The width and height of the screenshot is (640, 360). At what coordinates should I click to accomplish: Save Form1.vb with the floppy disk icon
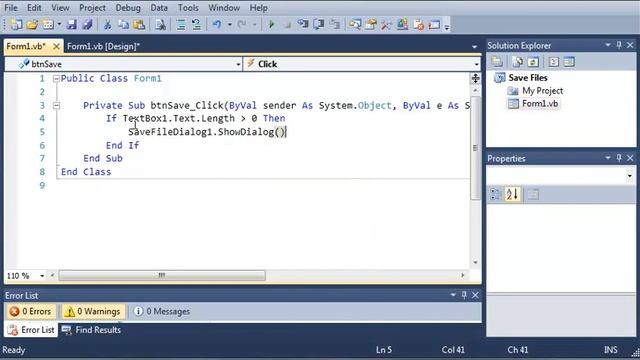click(72, 25)
